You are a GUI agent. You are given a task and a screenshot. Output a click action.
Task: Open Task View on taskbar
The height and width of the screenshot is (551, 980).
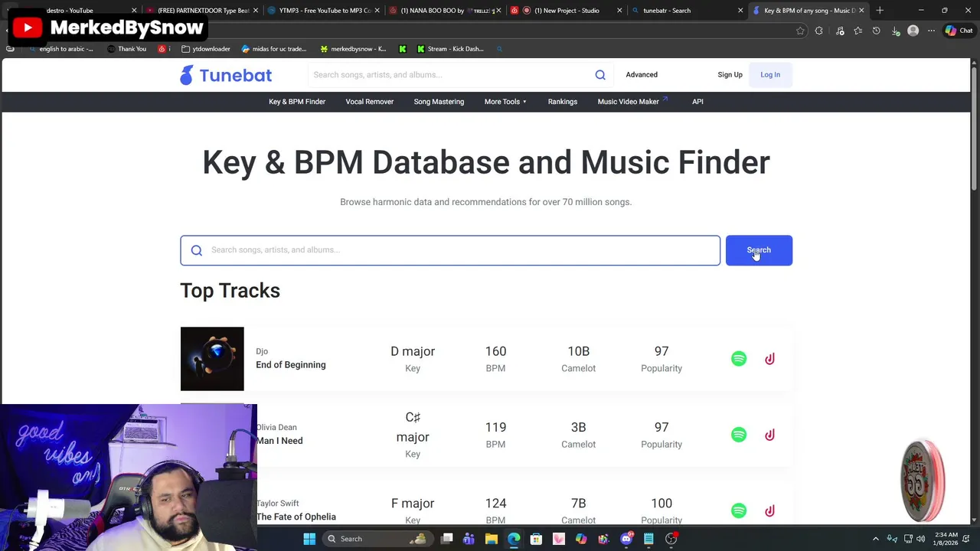(447, 539)
